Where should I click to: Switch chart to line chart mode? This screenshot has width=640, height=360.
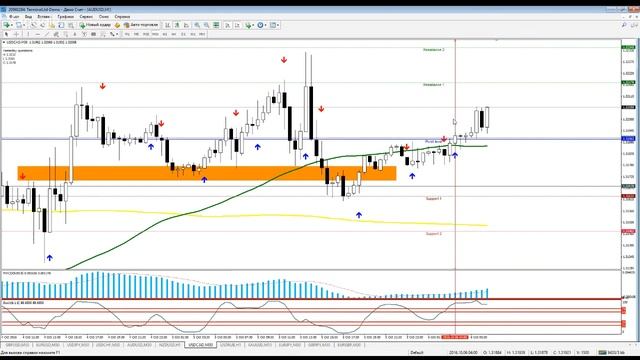(186, 25)
